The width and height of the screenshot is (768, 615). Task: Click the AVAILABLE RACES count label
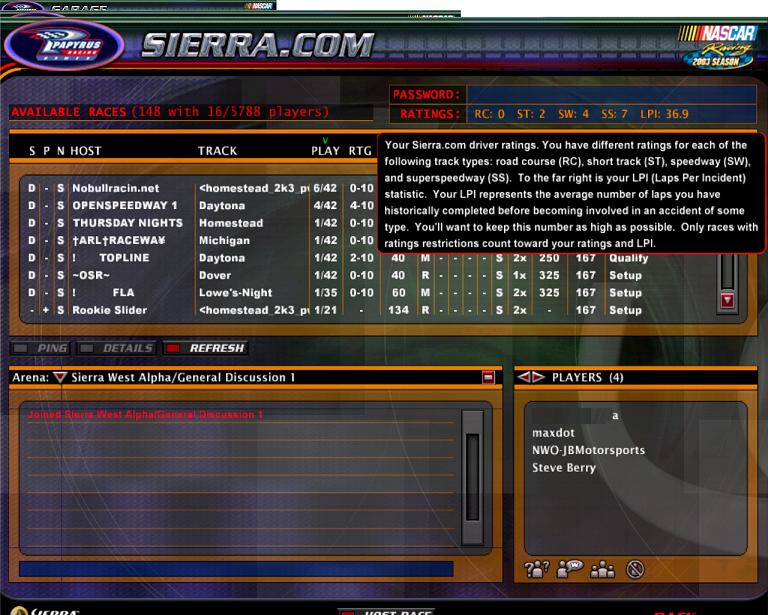(x=170, y=112)
